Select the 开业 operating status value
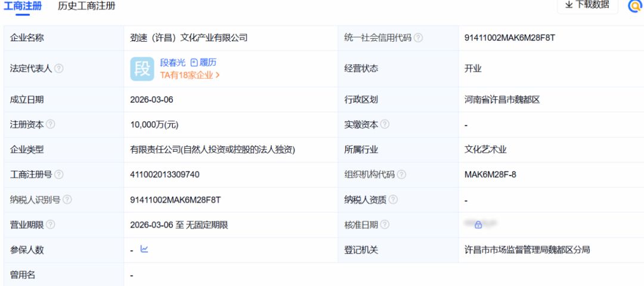The image size is (644, 286). (473, 69)
